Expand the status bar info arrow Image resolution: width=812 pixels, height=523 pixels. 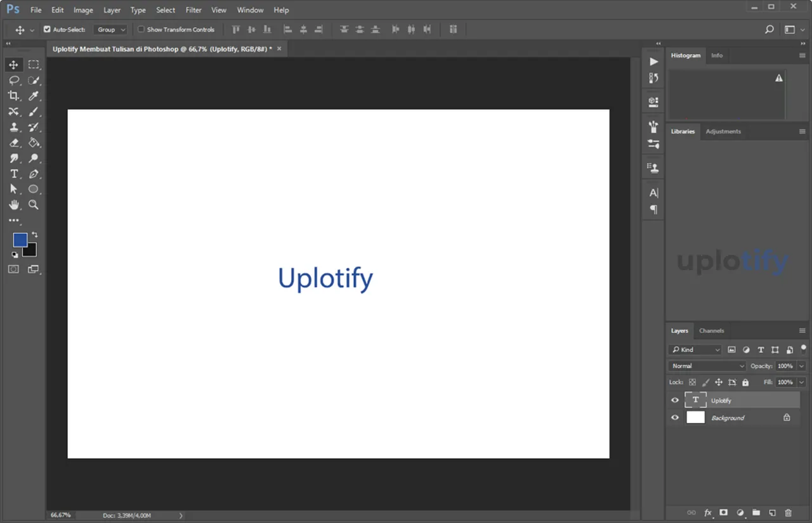click(x=181, y=515)
